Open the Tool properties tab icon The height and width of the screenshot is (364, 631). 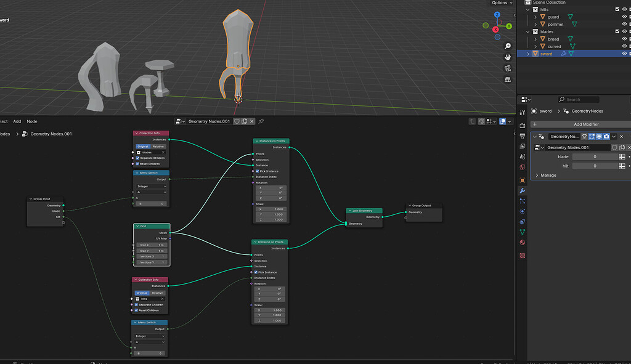pos(523,113)
